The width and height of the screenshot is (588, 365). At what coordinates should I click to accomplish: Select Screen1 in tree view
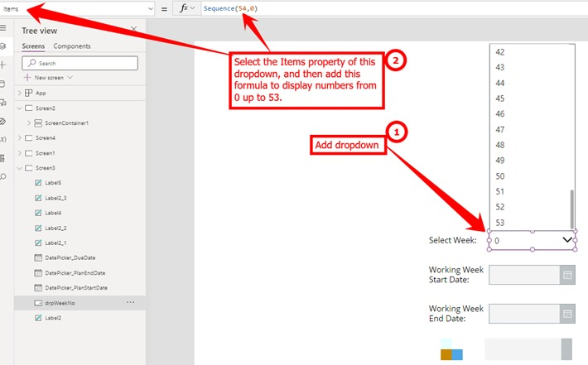[x=46, y=153]
